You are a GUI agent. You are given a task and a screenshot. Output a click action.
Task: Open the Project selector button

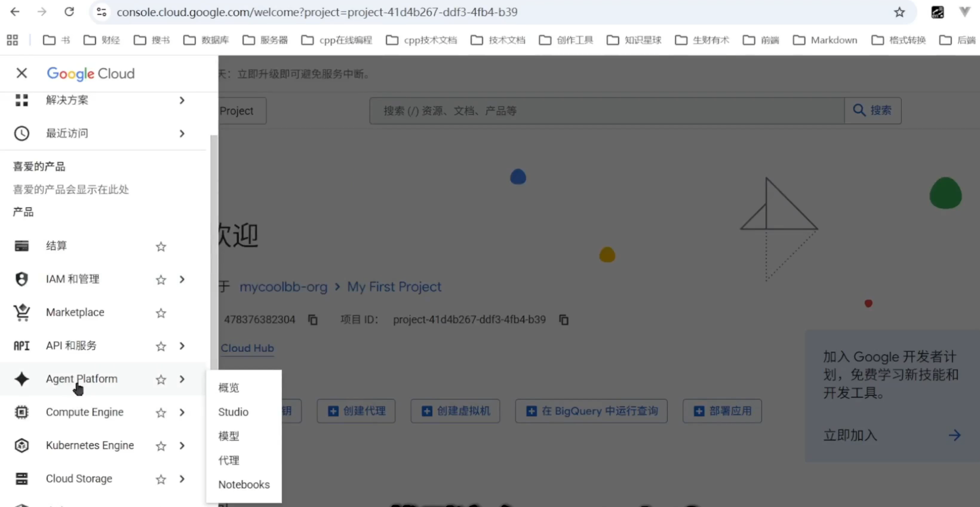(242, 111)
